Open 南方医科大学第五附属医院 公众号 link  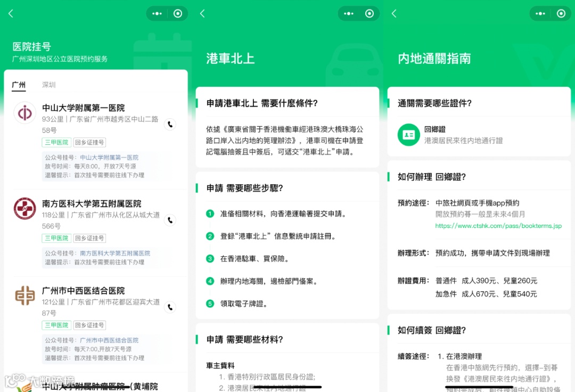coord(115,254)
